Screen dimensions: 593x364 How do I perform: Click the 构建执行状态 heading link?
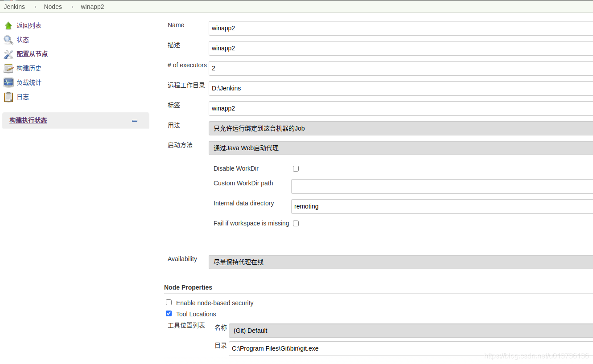(x=28, y=120)
